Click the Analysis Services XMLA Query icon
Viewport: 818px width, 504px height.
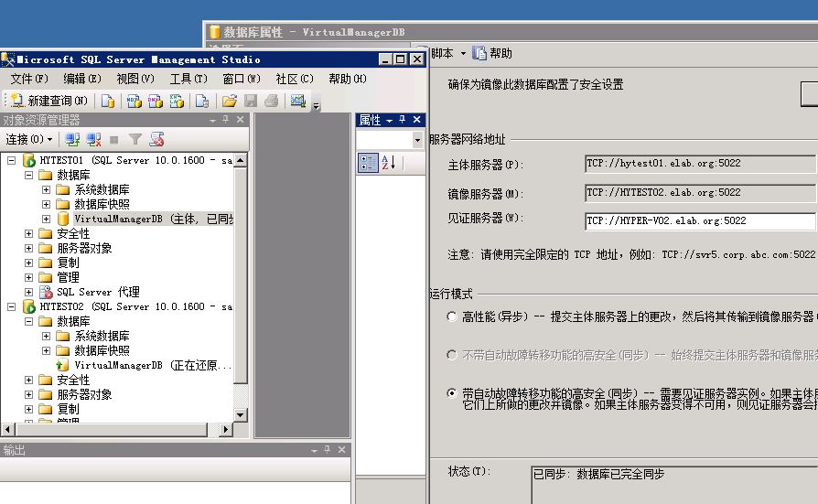177,101
